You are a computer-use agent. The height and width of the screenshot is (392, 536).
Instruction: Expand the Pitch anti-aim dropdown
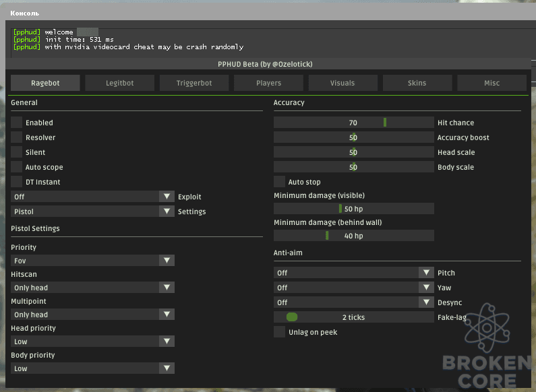coord(354,273)
